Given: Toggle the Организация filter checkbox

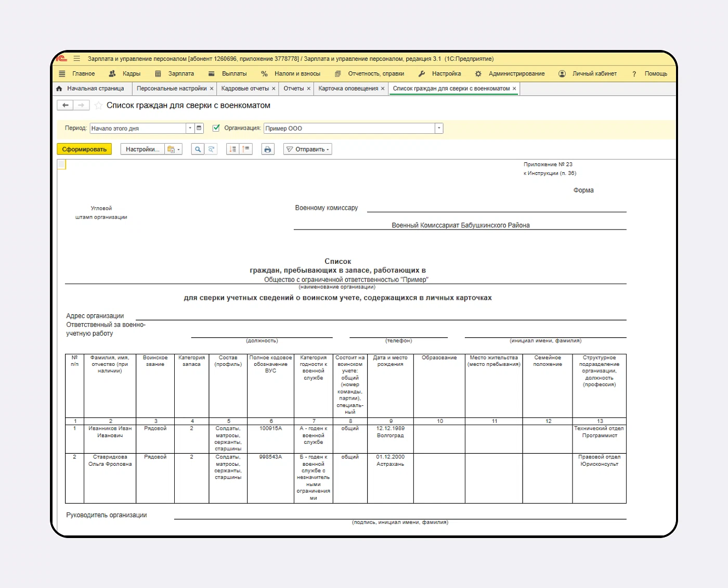Looking at the screenshot, I should point(216,128).
